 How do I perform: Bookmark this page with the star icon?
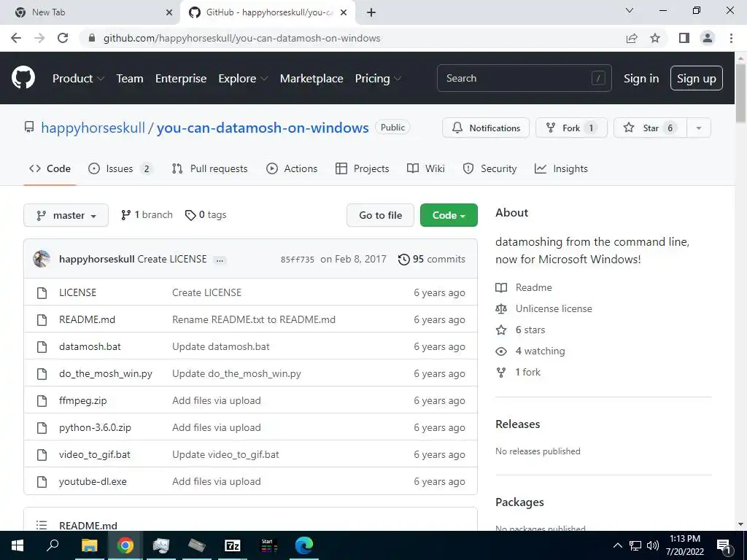click(655, 38)
